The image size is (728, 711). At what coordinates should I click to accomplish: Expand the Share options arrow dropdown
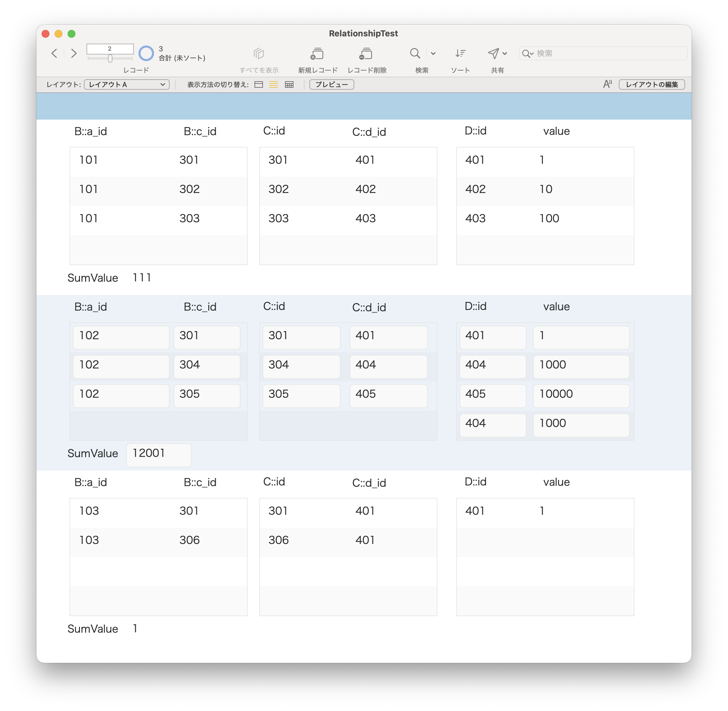pyautogui.click(x=505, y=53)
